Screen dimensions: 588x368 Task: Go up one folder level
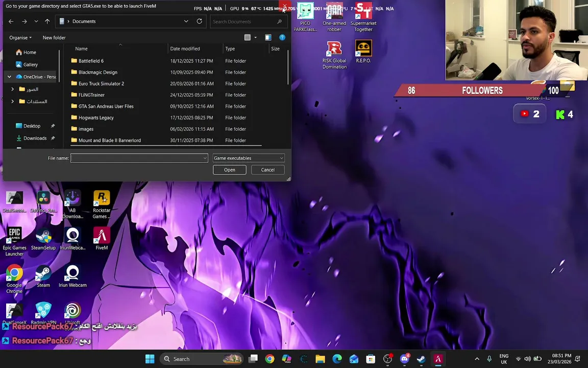[x=47, y=21]
